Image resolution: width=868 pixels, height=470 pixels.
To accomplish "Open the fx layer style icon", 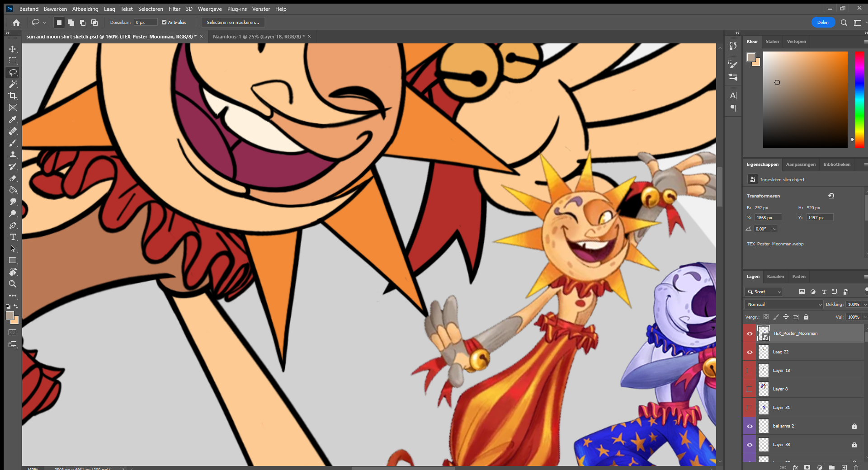I will pos(795,467).
